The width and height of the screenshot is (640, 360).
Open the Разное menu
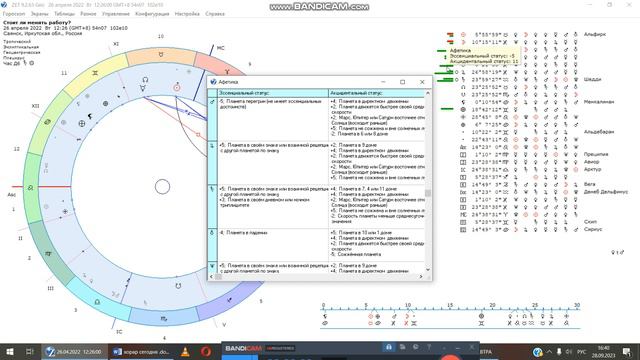click(x=88, y=14)
